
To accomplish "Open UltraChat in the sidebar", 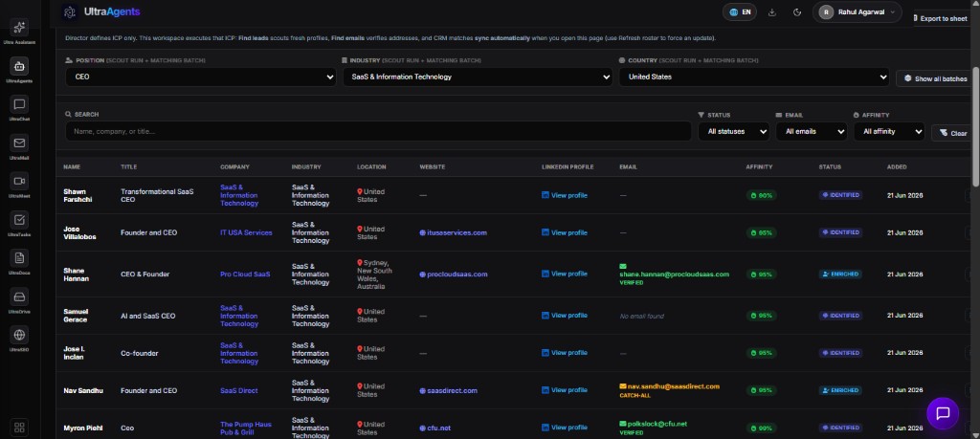I will (x=19, y=109).
